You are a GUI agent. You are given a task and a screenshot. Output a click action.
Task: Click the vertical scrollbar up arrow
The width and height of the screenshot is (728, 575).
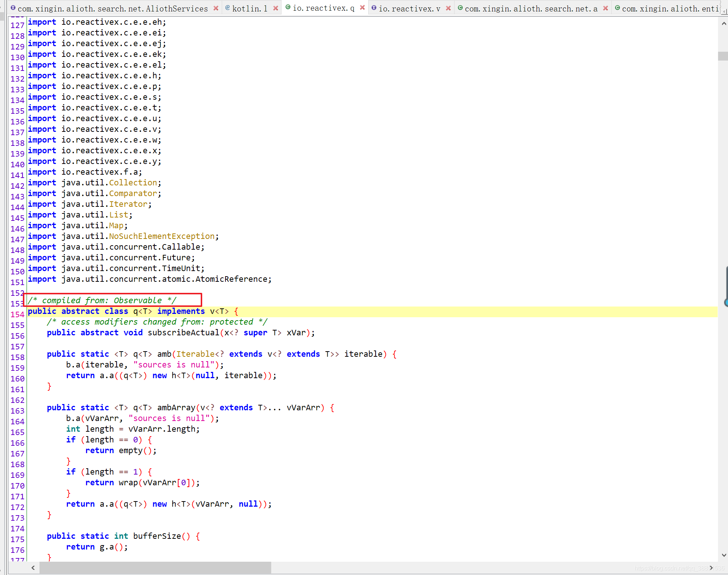724,24
